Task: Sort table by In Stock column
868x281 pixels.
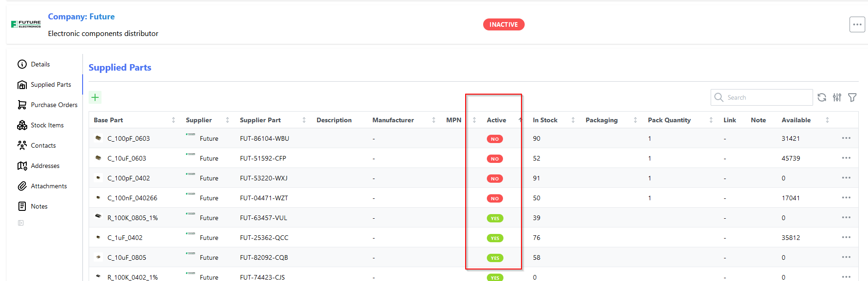Action: pos(545,120)
